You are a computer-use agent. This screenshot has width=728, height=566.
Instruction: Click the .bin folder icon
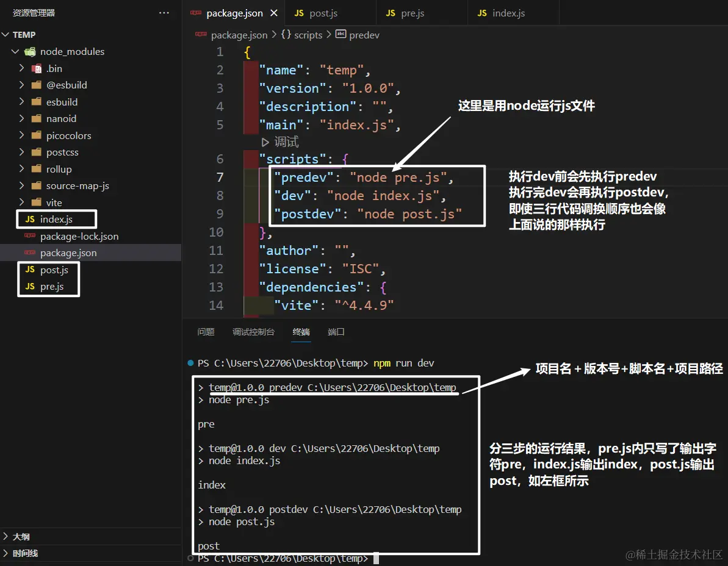(x=36, y=69)
